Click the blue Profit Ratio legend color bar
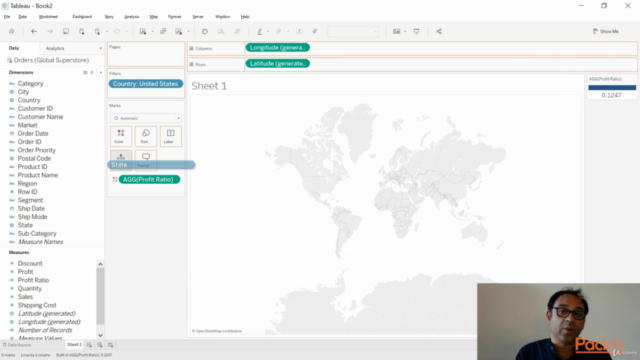Image resolution: width=640 pixels, height=360 pixels. click(612, 87)
